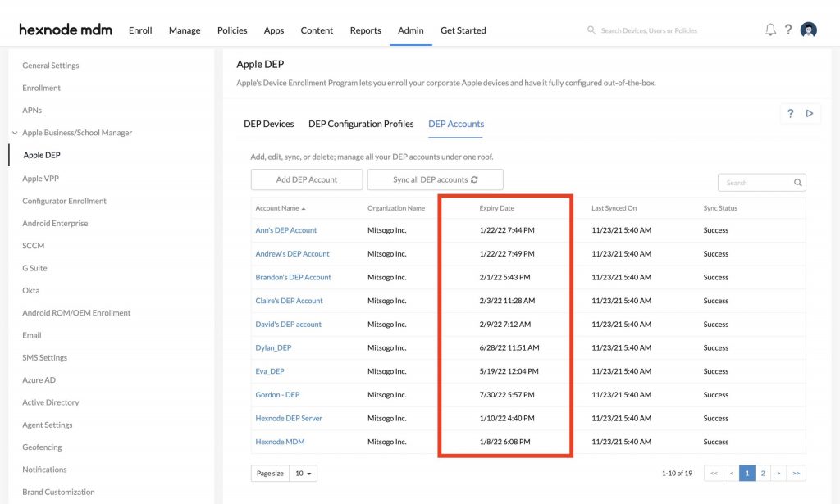Open Email settings in sidebar
The width and height of the screenshot is (840, 504).
(x=32, y=336)
